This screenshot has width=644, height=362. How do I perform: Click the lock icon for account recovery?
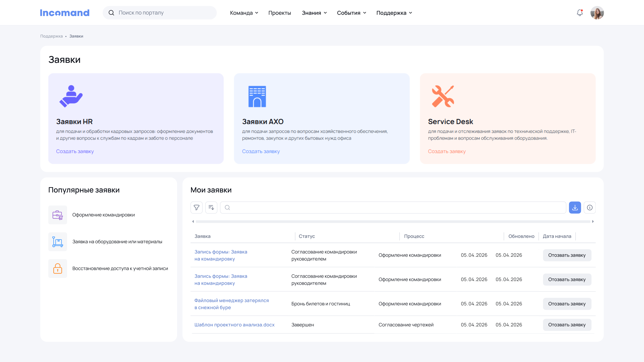pos(58,268)
